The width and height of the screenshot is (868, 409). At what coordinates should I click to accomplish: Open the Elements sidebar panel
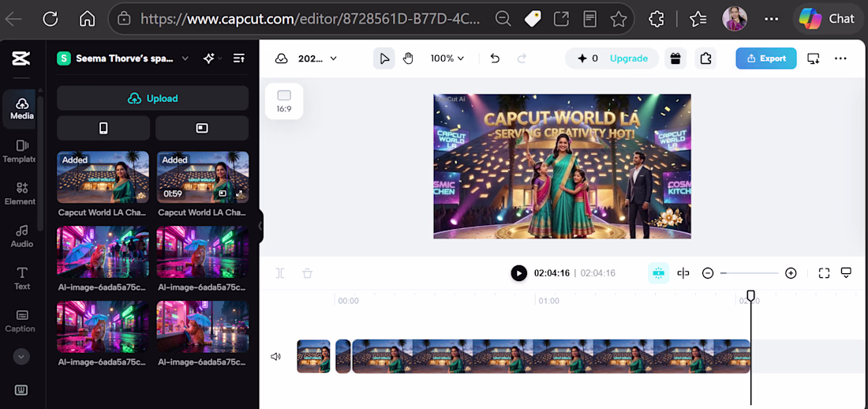(21, 194)
